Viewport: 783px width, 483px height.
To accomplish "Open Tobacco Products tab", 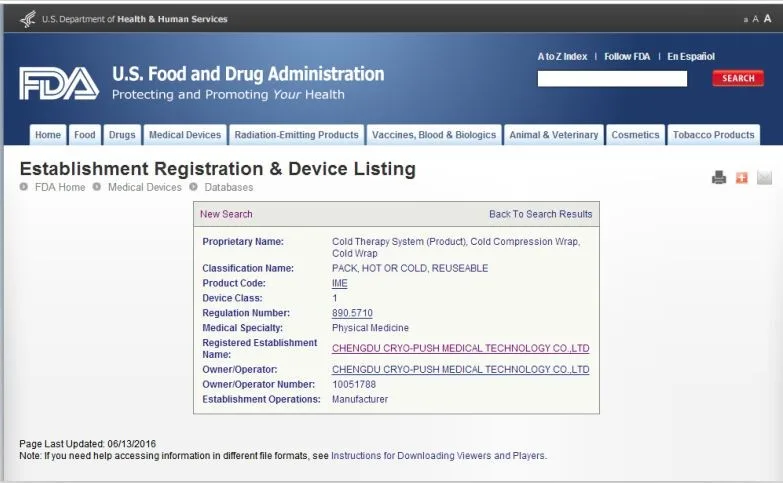I will coord(714,135).
